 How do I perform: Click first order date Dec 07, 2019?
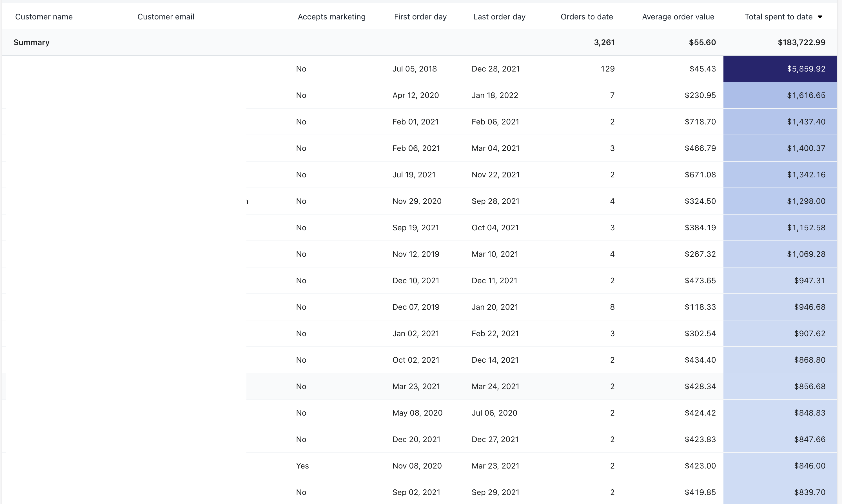coord(416,307)
